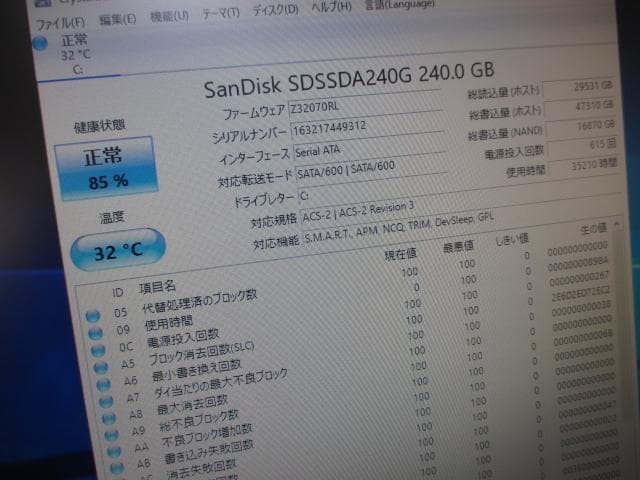Screen dimensions: 640x480
Task: Click the 現在値 column header
Action: [400, 254]
